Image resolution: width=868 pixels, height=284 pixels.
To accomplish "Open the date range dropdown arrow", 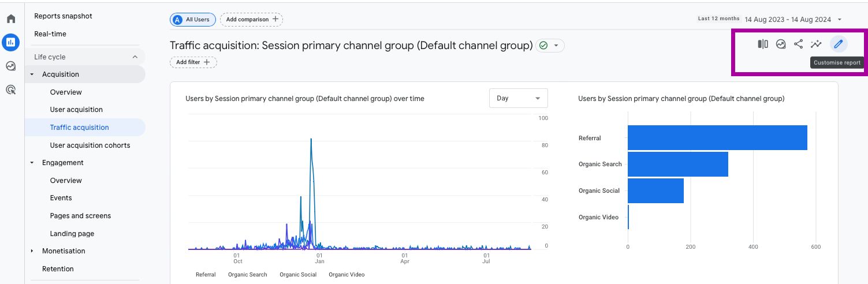I will tap(839, 20).
